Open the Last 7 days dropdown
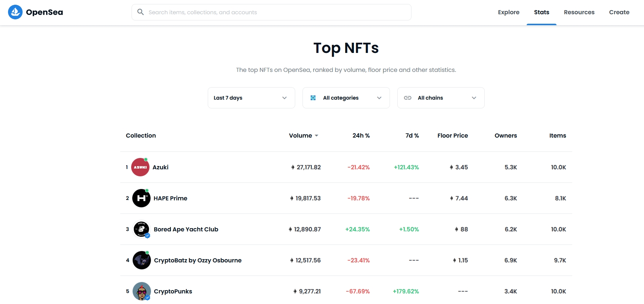The height and width of the screenshot is (304, 644). 251,98
